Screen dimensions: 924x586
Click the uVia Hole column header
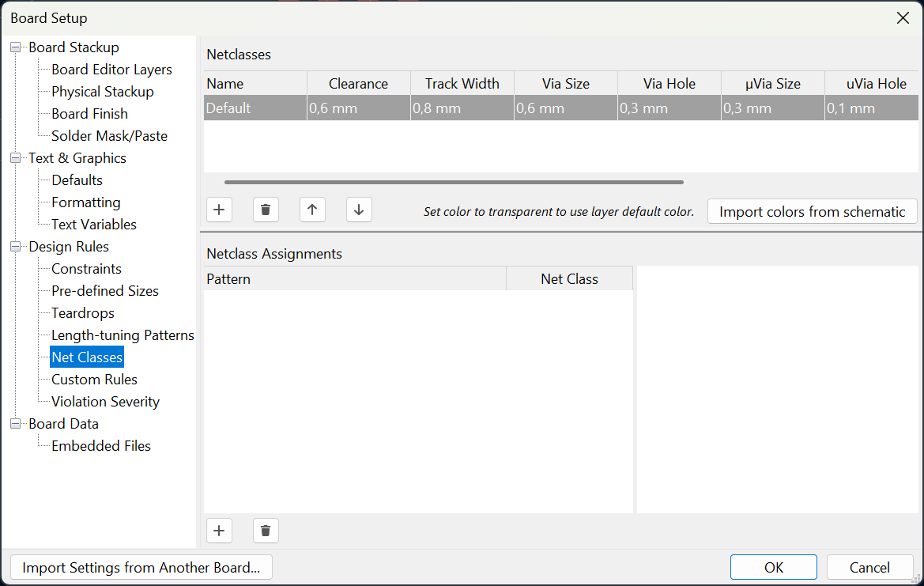872,84
